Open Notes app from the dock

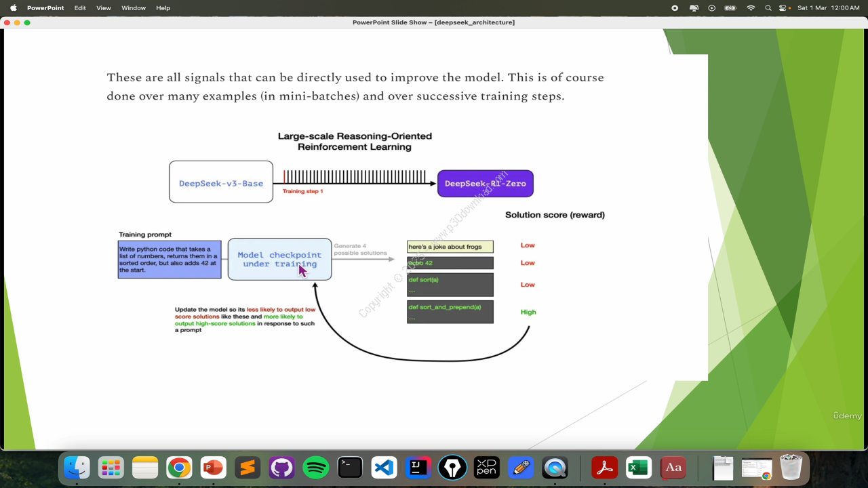145,467
